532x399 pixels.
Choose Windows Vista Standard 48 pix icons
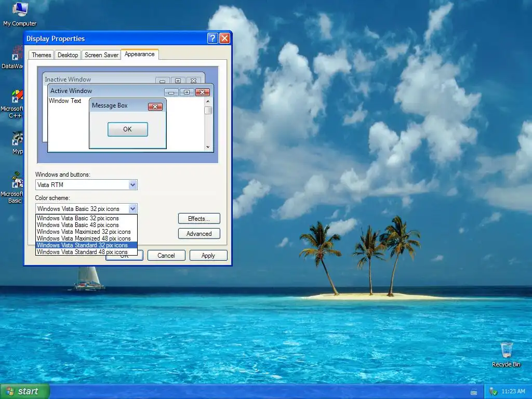[x=86, y=252]
